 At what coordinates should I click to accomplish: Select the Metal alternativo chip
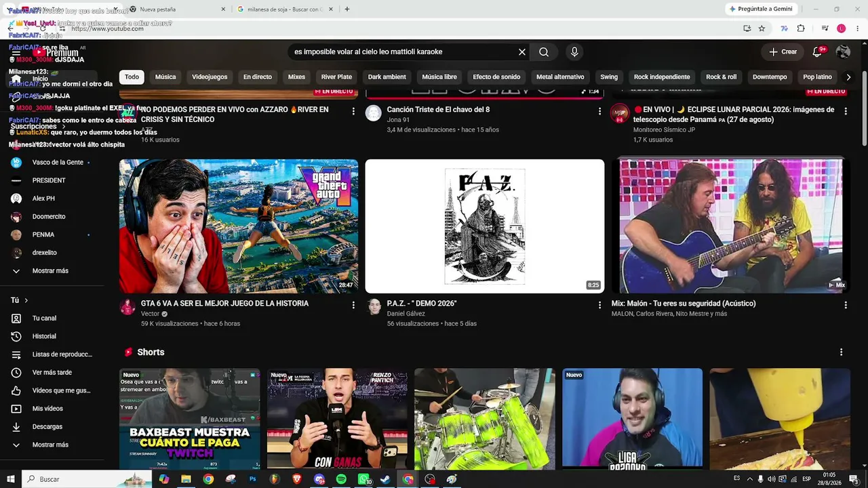(560, 77)
